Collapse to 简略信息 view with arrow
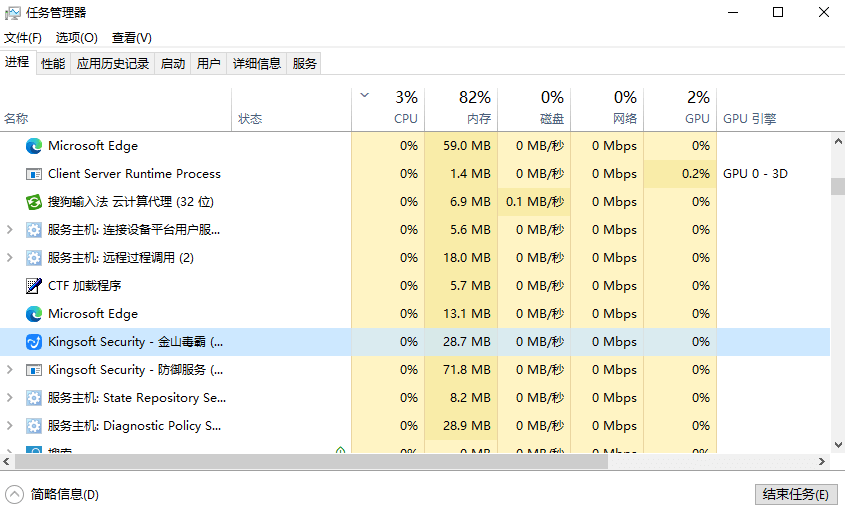The image size is (845, 519). [x=15, y=494]
